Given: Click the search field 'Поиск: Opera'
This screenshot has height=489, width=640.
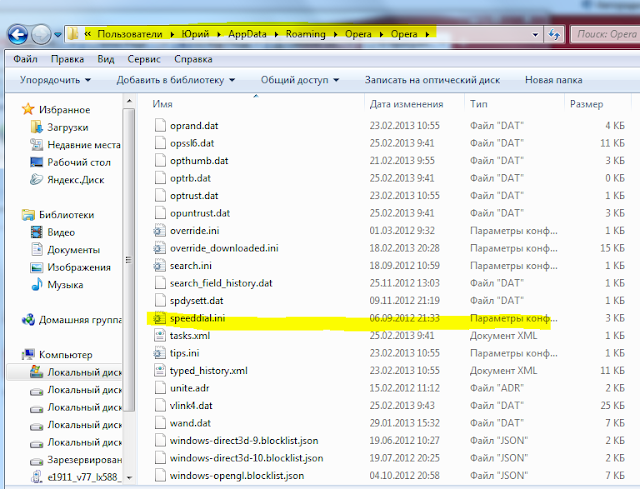Looking at the screenshot, I should click(x=606, y=34).
